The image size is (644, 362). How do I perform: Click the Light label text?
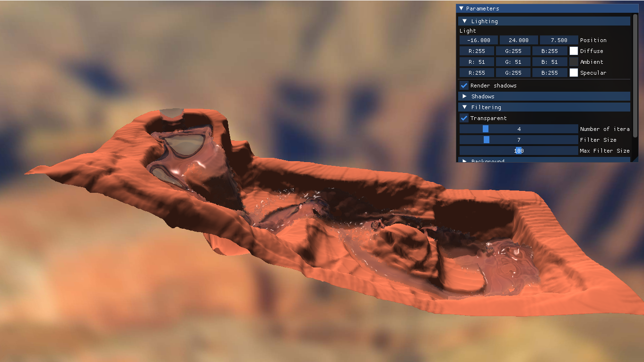pyautogui.click(x=468, y=31)
